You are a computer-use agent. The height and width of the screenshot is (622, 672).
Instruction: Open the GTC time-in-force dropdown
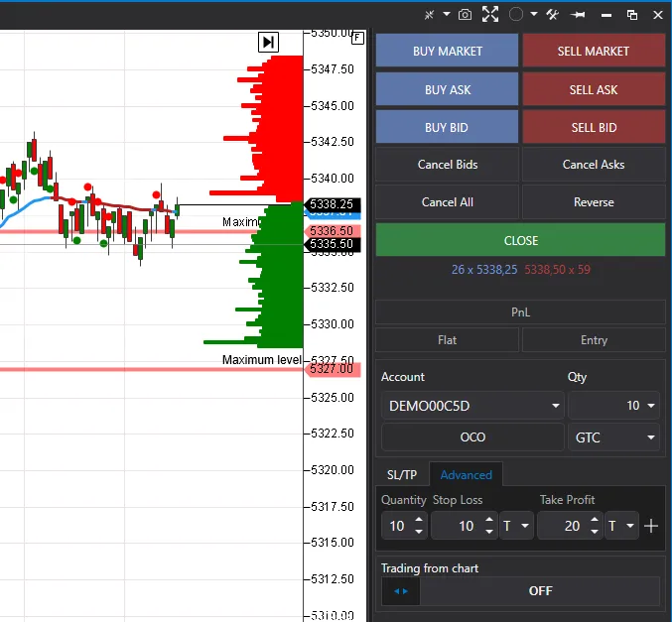pyautogui.click(x=613, y=436)
